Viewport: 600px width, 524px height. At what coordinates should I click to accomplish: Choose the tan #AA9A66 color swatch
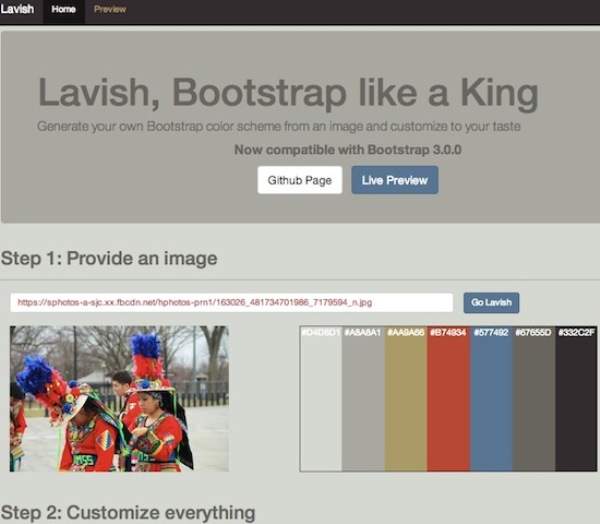[x=406, y=400]
